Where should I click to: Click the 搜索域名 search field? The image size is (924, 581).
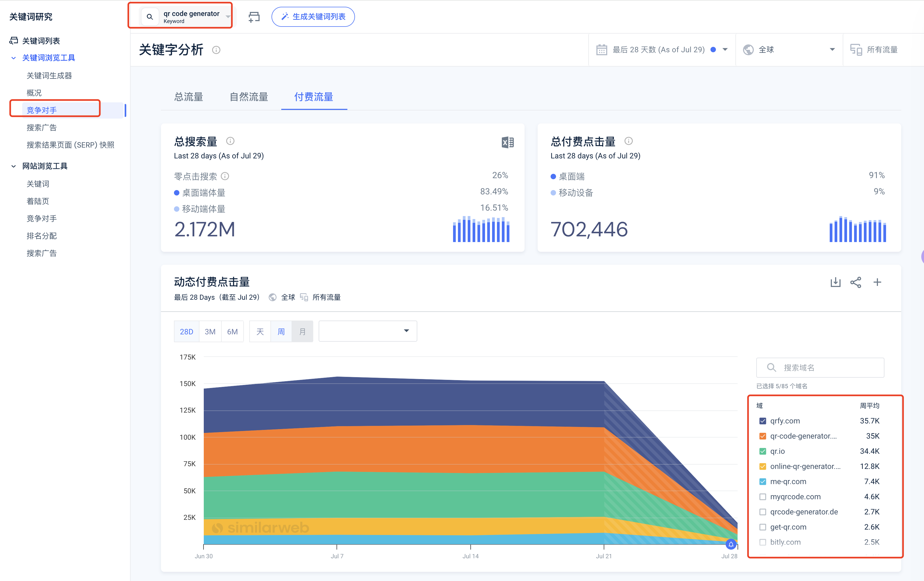(820, 367)
